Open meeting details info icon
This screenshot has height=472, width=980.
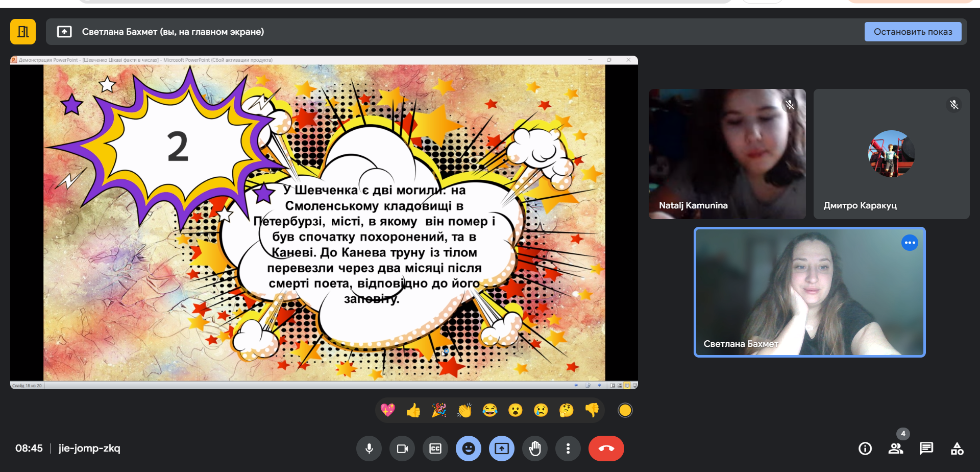[865, 449]
